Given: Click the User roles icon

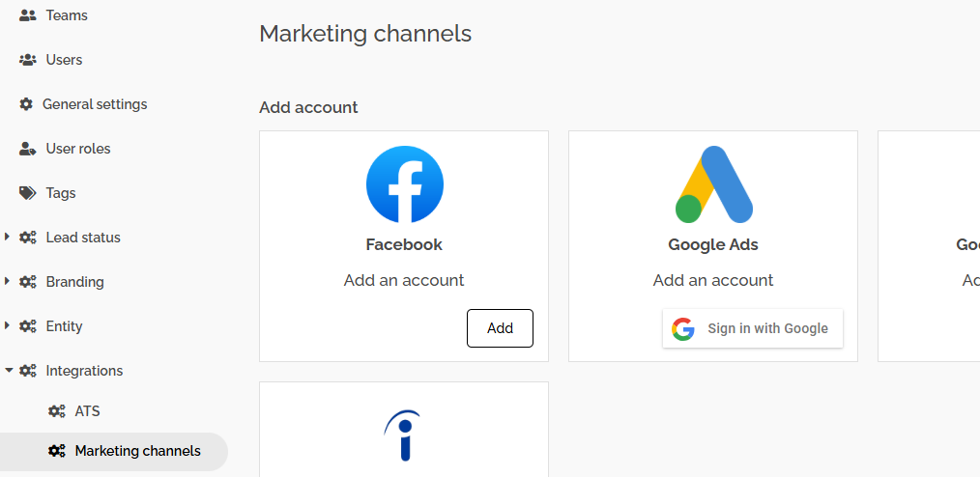Looking at the screenshot, I should 27,149.
